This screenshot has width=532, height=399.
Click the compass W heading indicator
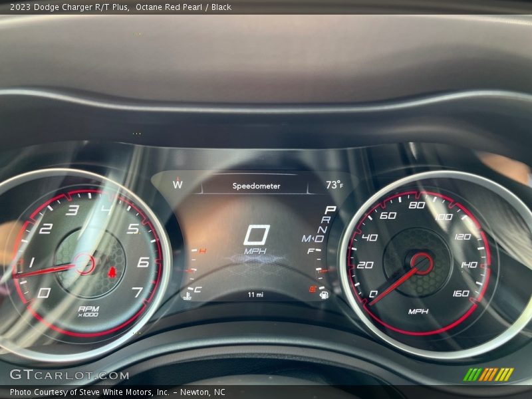(x=178, y=184)
